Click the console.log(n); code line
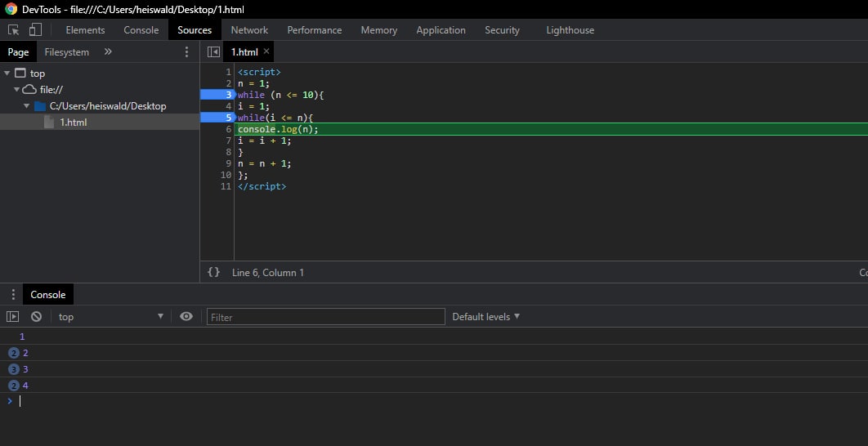Screen dimensions: 868x446 click(x=279, y=130)
